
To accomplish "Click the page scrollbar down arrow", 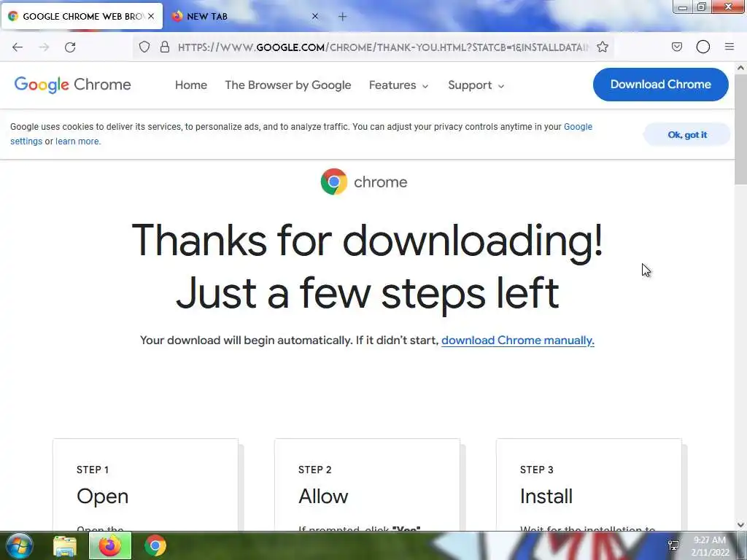I will (x=741, y=525).
